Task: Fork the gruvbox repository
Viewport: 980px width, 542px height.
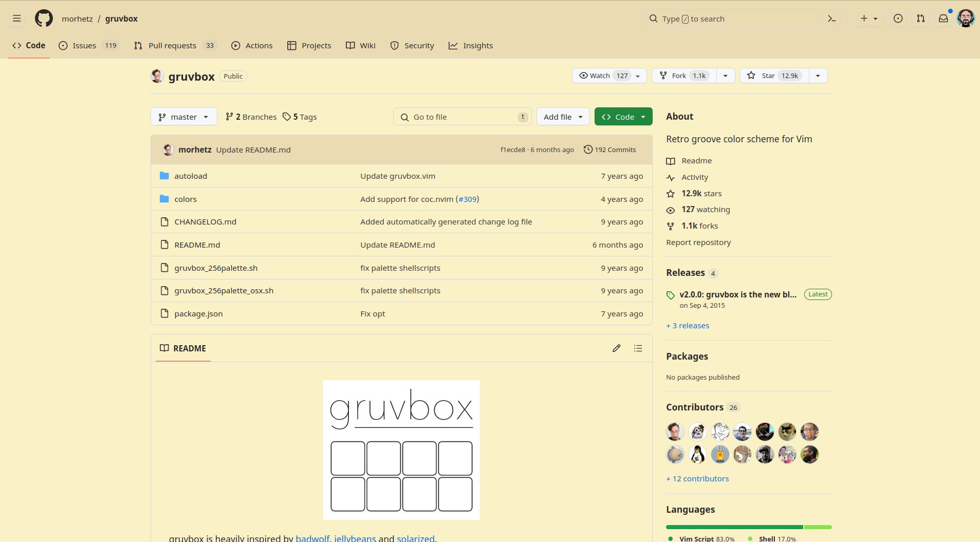Action: (684, 76)
